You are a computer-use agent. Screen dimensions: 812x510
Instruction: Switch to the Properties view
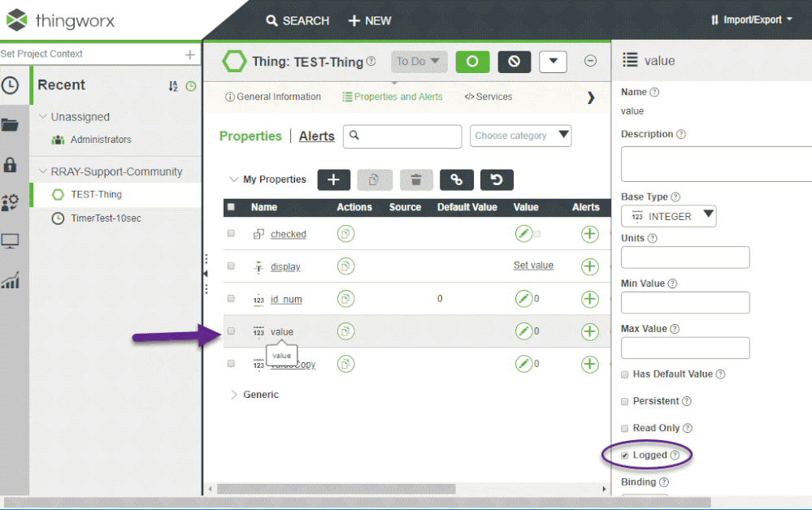click(250, 136)
